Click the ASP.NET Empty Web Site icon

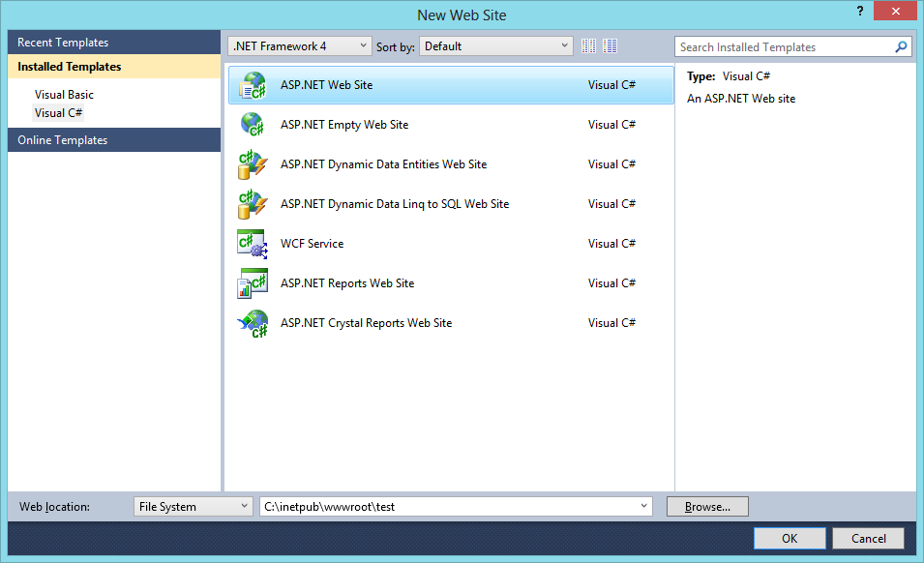[253, 125]
